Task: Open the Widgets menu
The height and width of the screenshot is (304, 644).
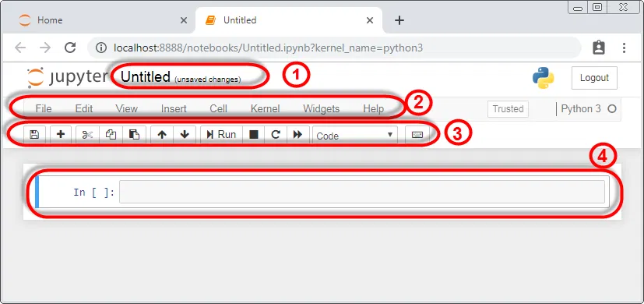Action: 321,108
